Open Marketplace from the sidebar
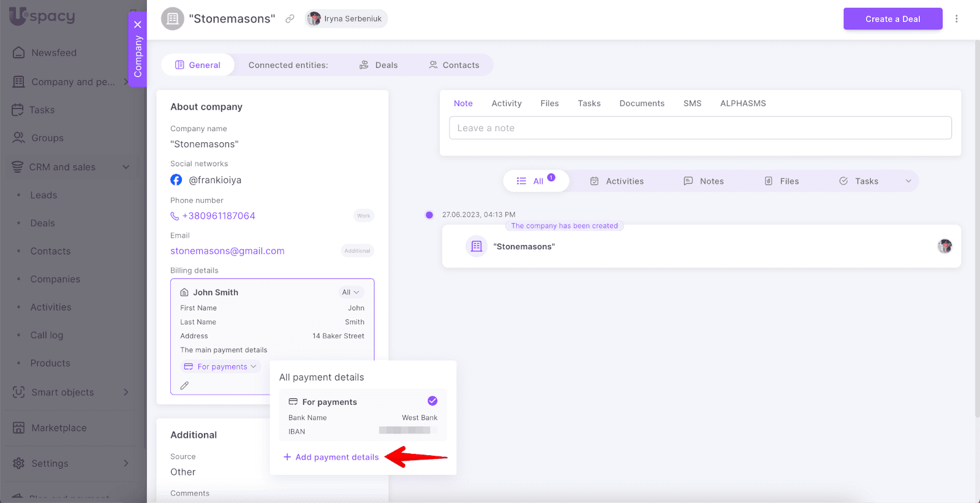 point(59,428)
